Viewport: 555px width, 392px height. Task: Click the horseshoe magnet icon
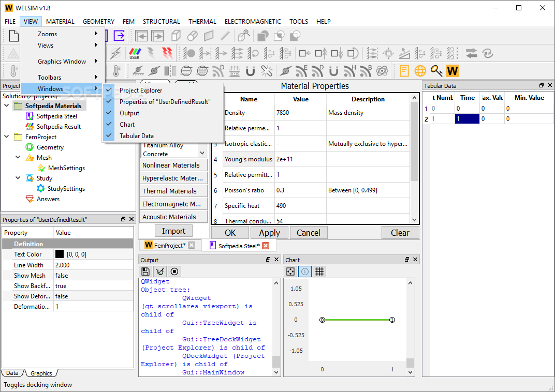pos(250,71)
